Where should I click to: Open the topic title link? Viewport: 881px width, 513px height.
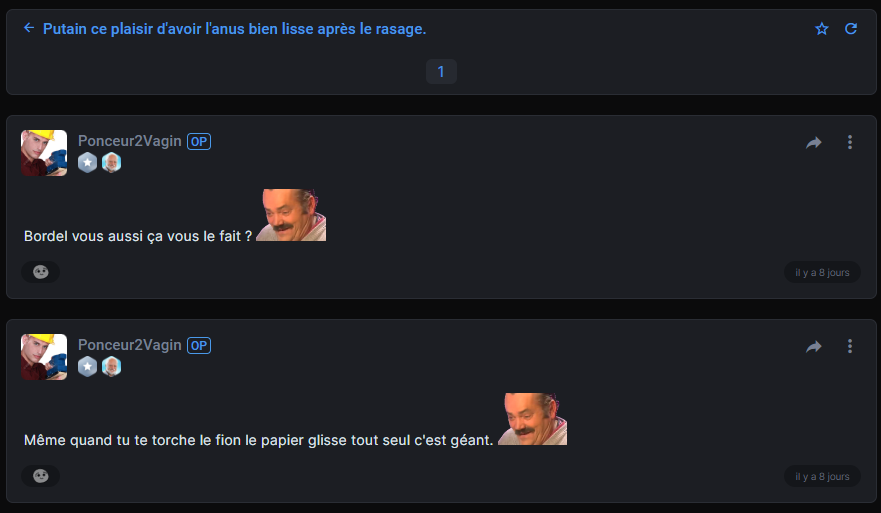click(234, 29)
